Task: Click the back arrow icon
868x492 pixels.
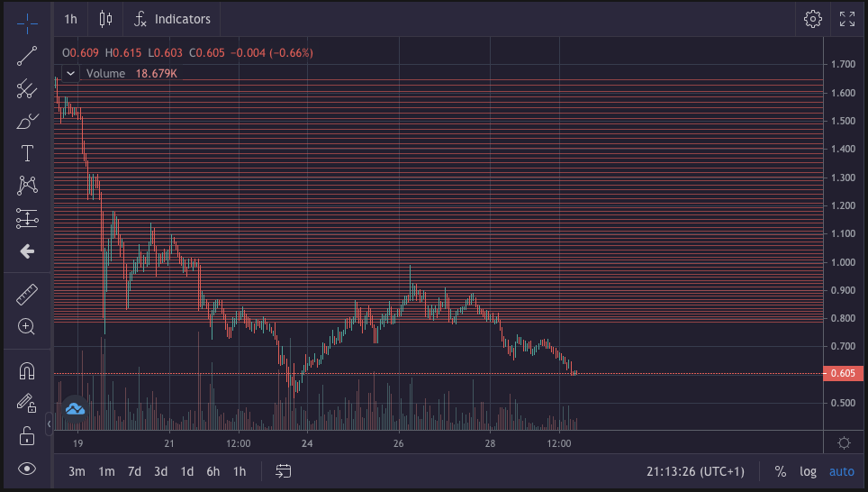Action: [27, 251]
